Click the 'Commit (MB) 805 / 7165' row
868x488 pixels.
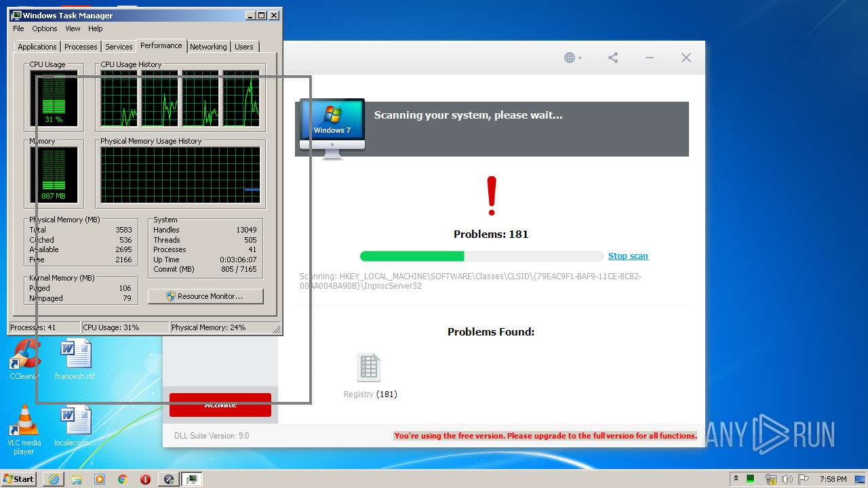[x=205, y=269]
